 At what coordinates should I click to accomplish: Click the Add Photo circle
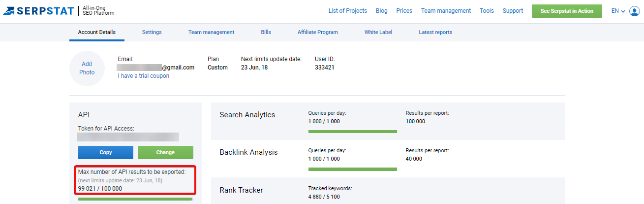pyautogui.click(x=87, y=68)
